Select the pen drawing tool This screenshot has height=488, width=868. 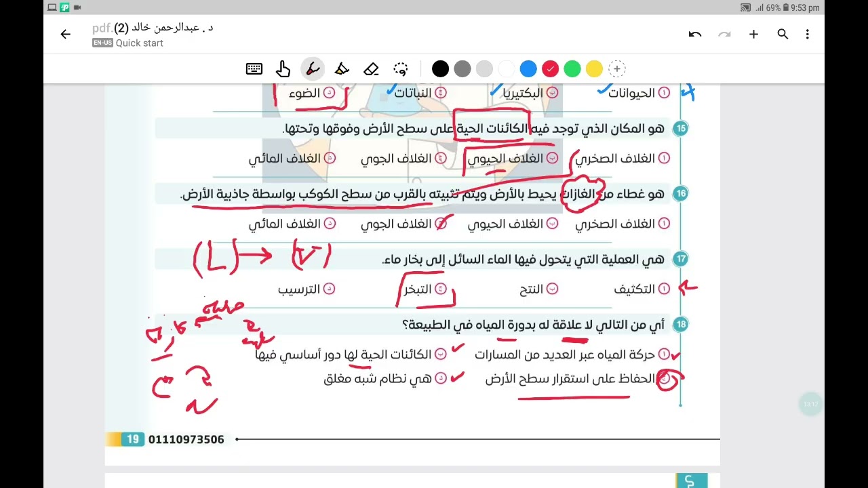pyautogui.click(x=313, y=68)
